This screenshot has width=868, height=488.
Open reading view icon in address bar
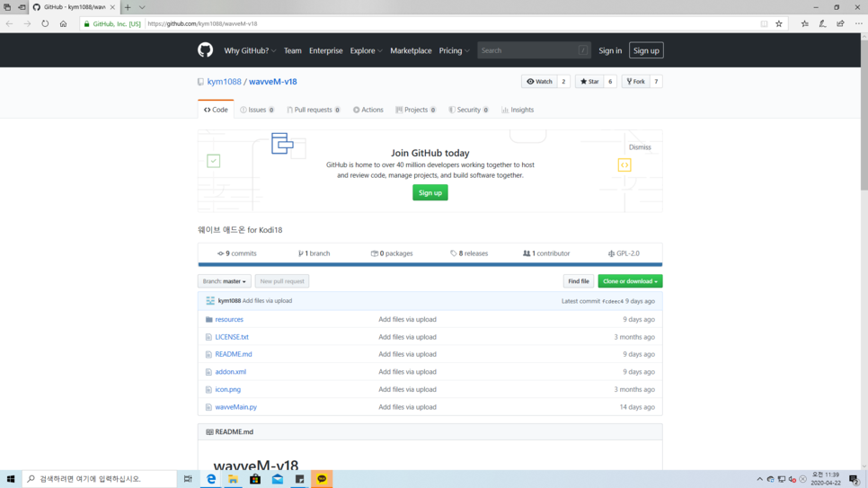764,24
